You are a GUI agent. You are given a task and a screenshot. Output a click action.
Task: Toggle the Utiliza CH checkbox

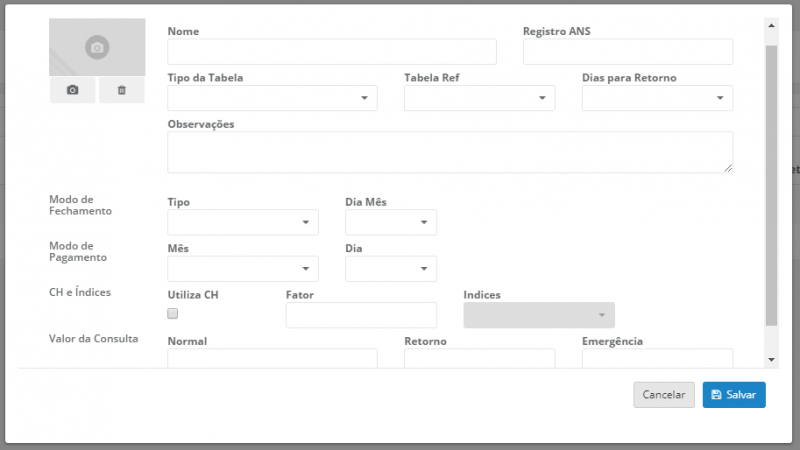[173, 314]
